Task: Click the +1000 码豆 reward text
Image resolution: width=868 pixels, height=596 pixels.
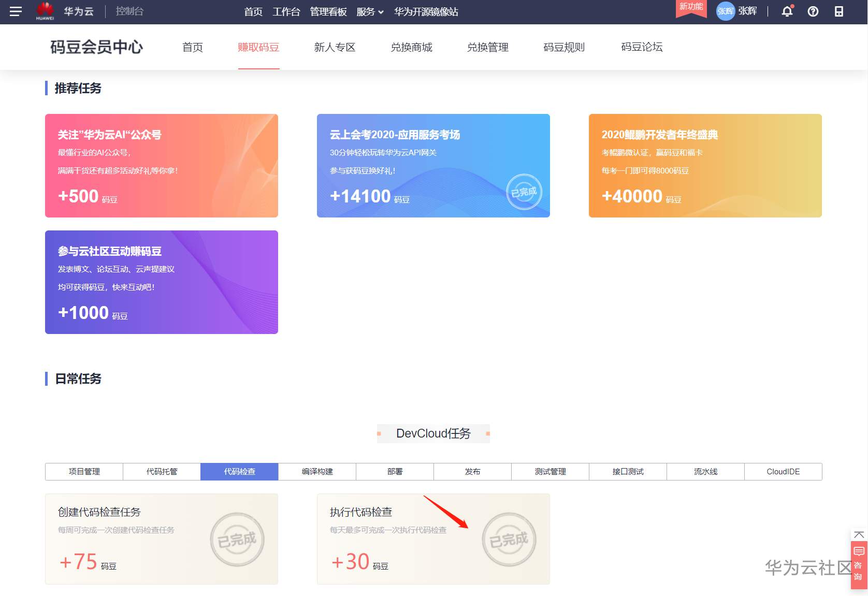Action: (x=93, y=313)
